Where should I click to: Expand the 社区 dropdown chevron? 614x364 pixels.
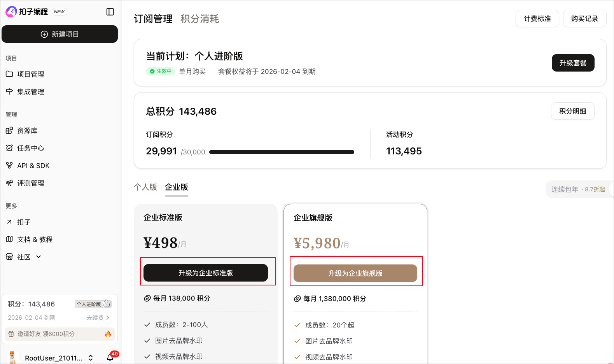click(x=38, y=257)
